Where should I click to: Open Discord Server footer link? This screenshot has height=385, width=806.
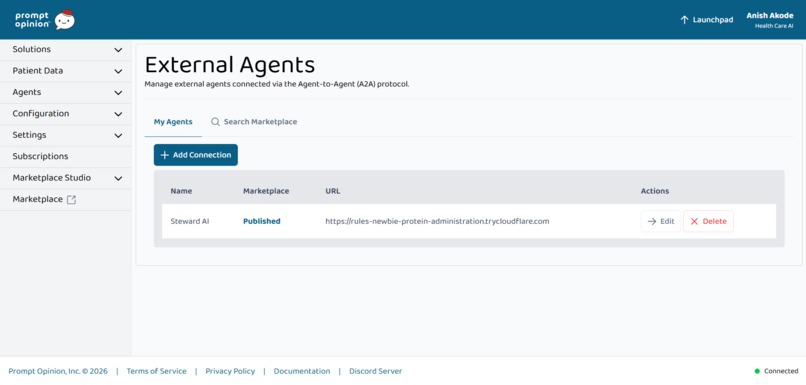tap(375, 371)
